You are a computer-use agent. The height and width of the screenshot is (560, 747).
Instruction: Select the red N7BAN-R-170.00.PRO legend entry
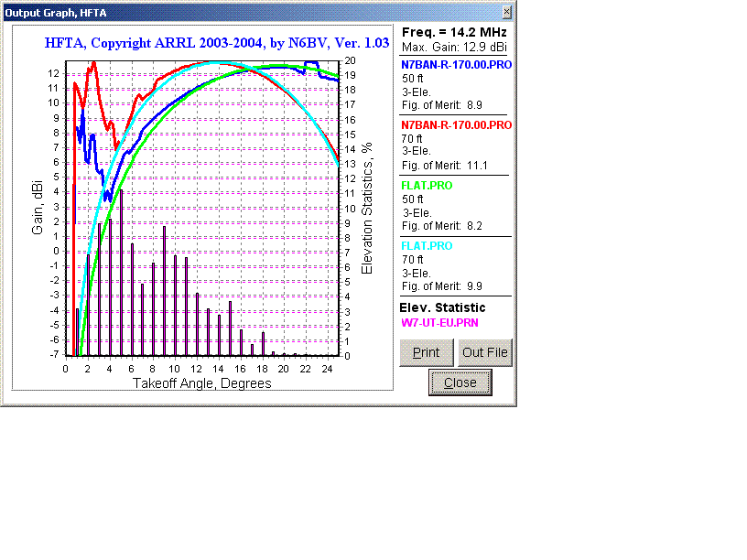tap(456, 124)
